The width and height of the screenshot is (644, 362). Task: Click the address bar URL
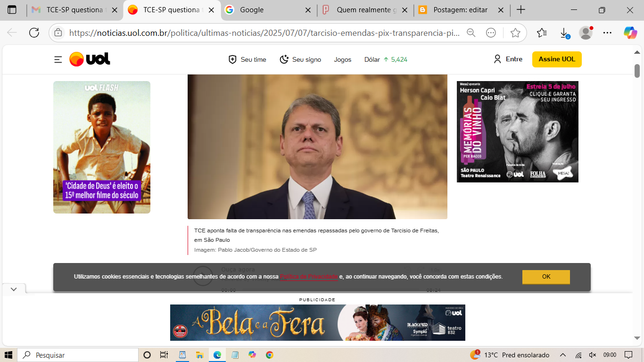coord(264,33)
